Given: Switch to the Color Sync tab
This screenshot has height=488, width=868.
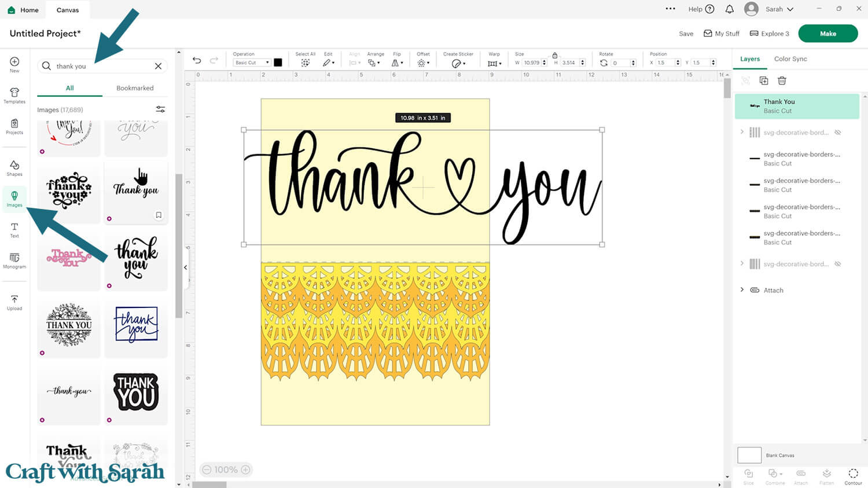Looking at the screenshot, I should click(790, 59).
